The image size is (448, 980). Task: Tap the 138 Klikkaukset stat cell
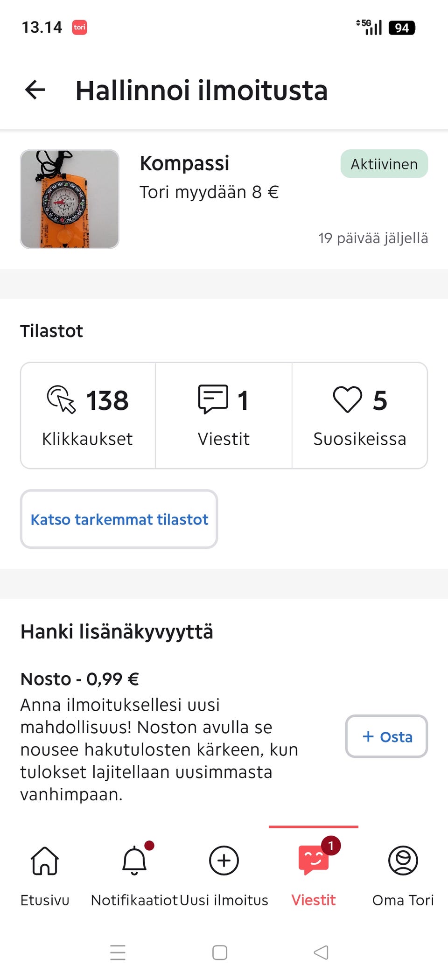pyautogui.click(x=88, y=415)
